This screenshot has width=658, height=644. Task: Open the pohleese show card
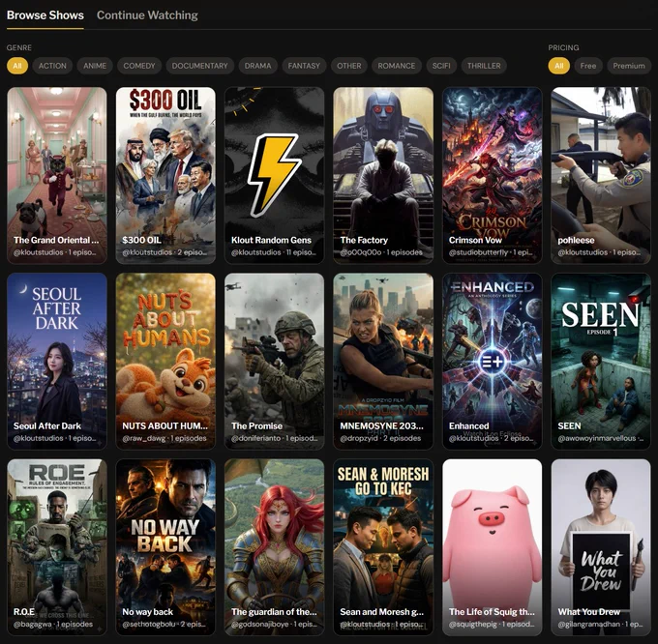point(601,176)
